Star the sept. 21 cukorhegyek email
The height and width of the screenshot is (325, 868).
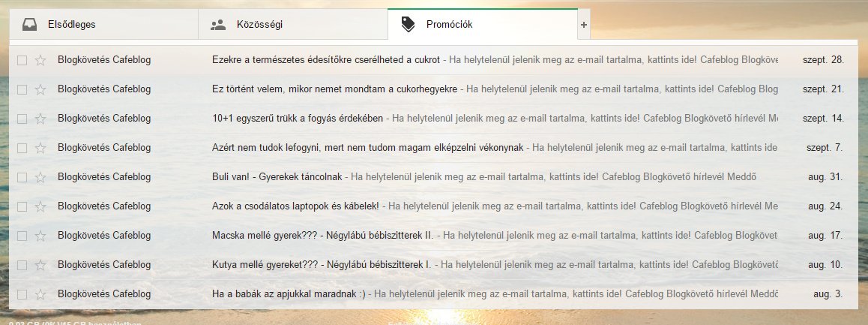[x=40, y=89]
